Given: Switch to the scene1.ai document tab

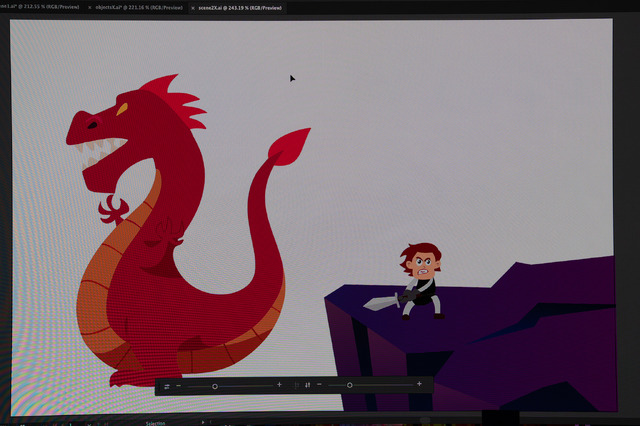Looking at the screenshot, I should pos(39,7).
